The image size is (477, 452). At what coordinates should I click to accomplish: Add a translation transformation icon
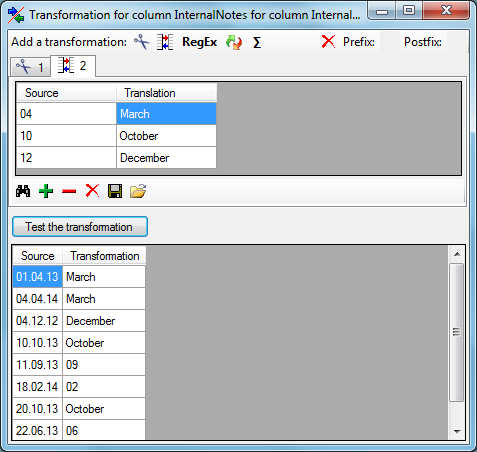coord(165,42)
